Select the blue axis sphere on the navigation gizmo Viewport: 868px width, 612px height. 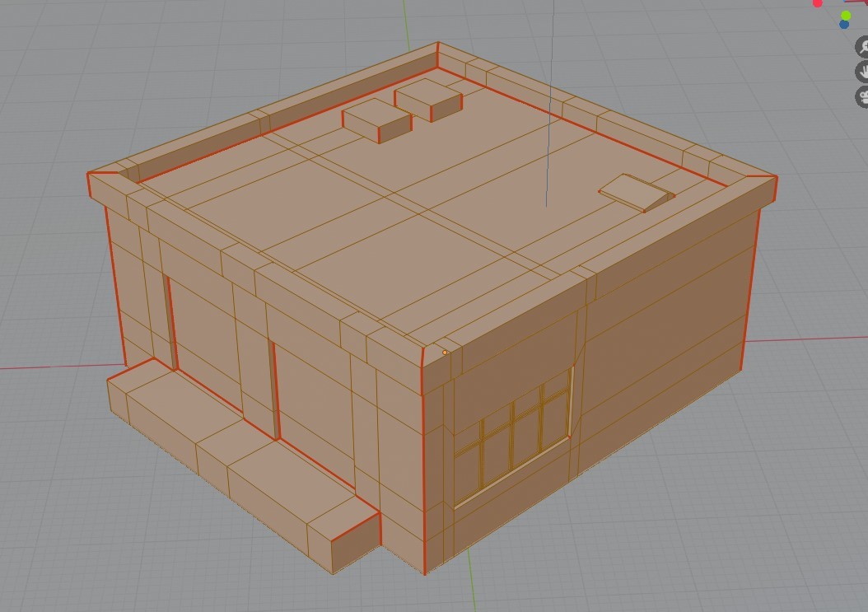click(843, 26)
